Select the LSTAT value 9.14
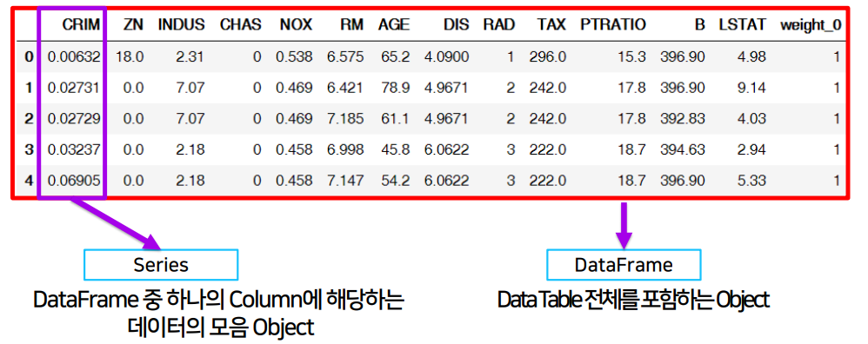Image resolution: width=868 pixels, height=344 pixels. tap(751, 88)
